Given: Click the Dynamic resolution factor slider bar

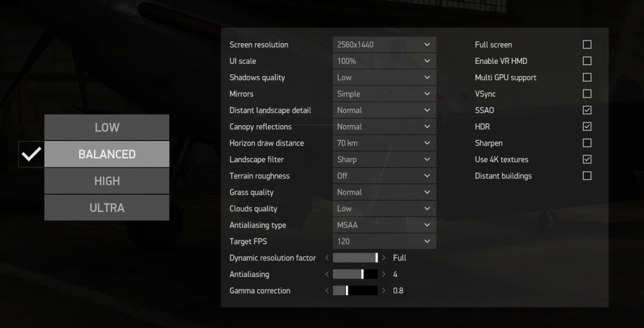Looking at the screenshot, I should pos(355,258).
